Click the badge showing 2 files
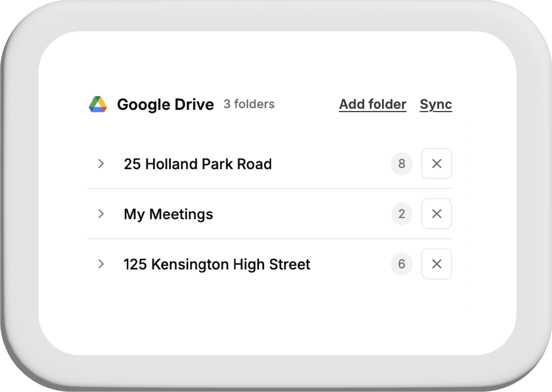552x392 pixels. (x=402, y=214)
